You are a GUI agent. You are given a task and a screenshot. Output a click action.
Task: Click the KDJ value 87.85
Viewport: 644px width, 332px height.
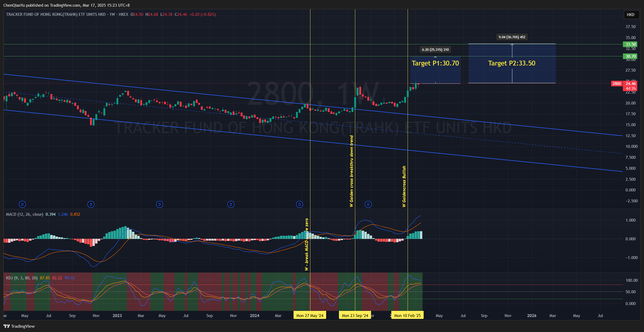coord(45,278)
